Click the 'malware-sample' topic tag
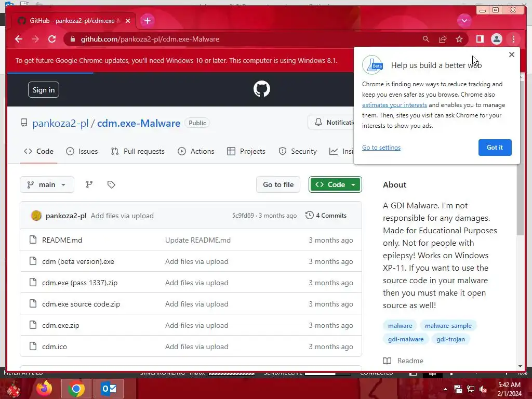The height and width of the screenshot is (399, 532). click(448, 326)
